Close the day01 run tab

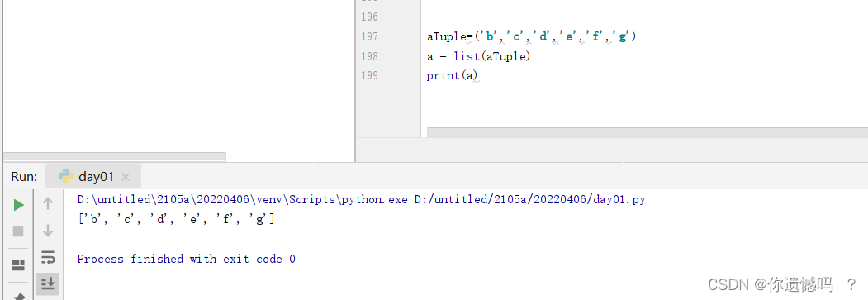(x=126, y=177)
